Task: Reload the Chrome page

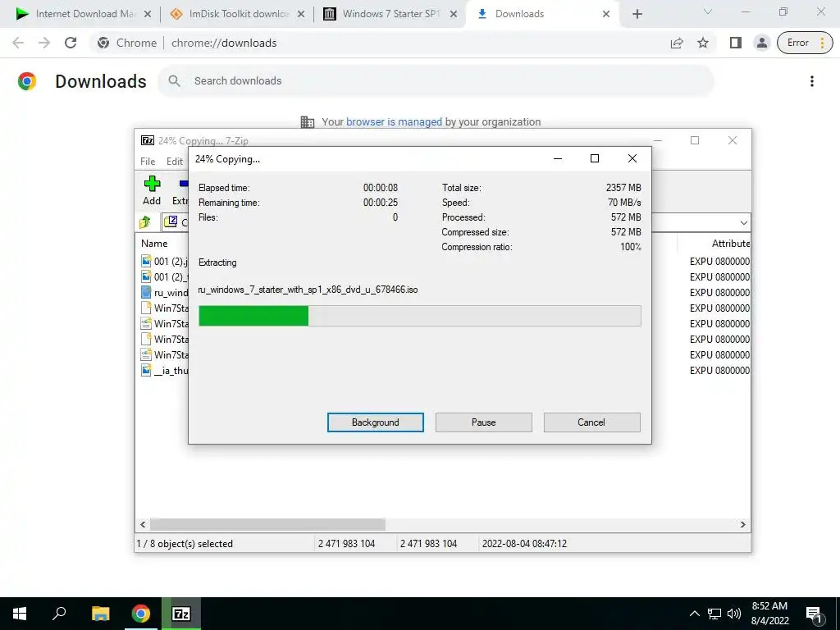Action: pos(71,43)
